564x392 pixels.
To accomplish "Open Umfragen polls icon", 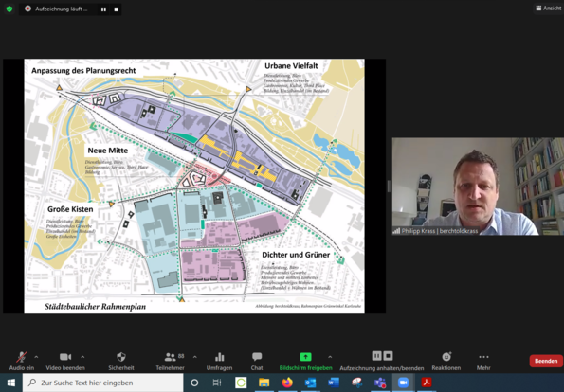I will click(219, 361).
